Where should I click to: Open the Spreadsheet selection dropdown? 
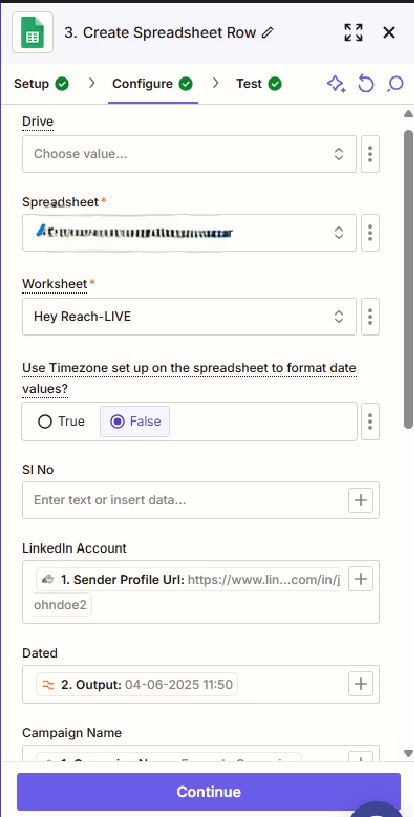point(189,232)
